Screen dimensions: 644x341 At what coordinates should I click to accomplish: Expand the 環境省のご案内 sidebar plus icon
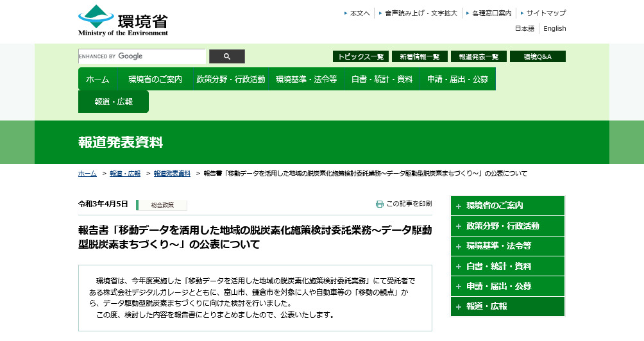point(459,206)
